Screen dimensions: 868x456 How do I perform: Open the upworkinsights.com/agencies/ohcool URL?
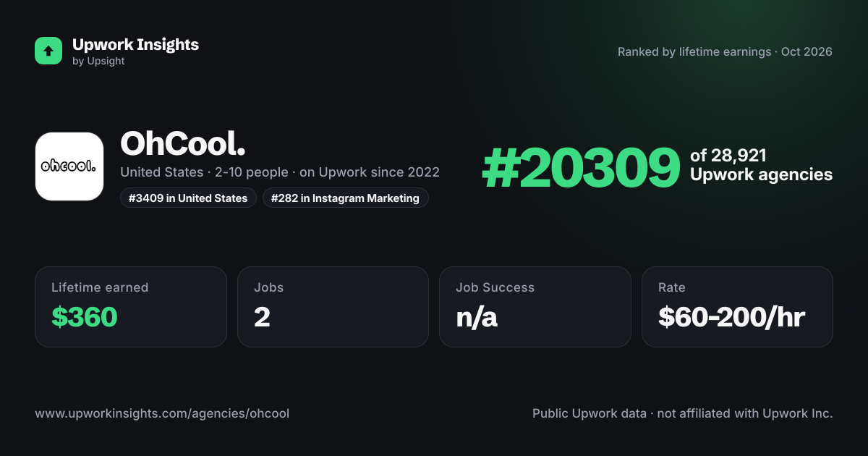coord(162,414)
